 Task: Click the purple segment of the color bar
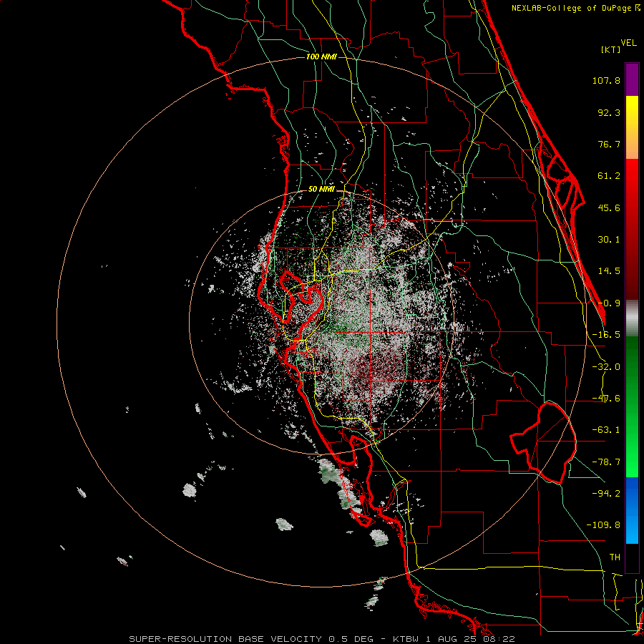[632, 79]
